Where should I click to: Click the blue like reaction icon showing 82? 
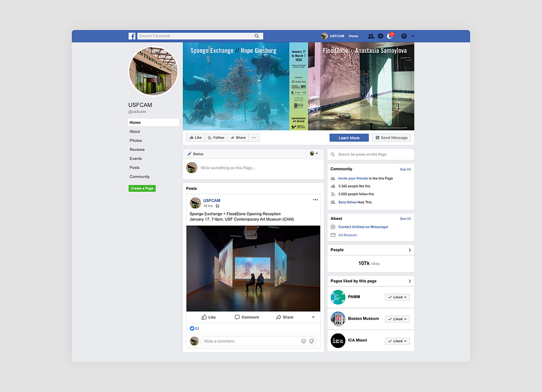click(x=192, y=328)
